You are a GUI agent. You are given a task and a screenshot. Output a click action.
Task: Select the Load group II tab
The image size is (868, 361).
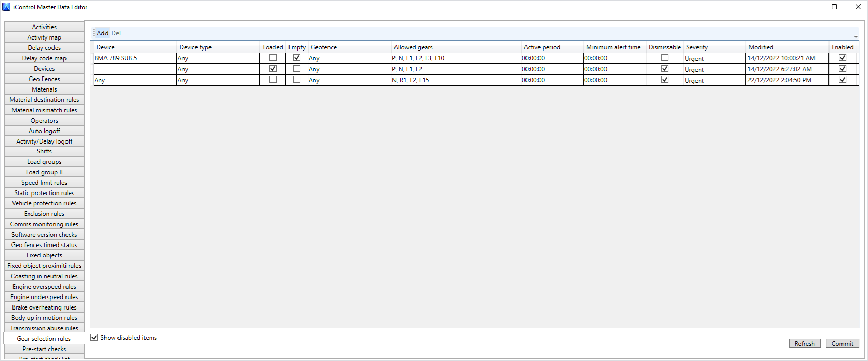tap(44, 172)
